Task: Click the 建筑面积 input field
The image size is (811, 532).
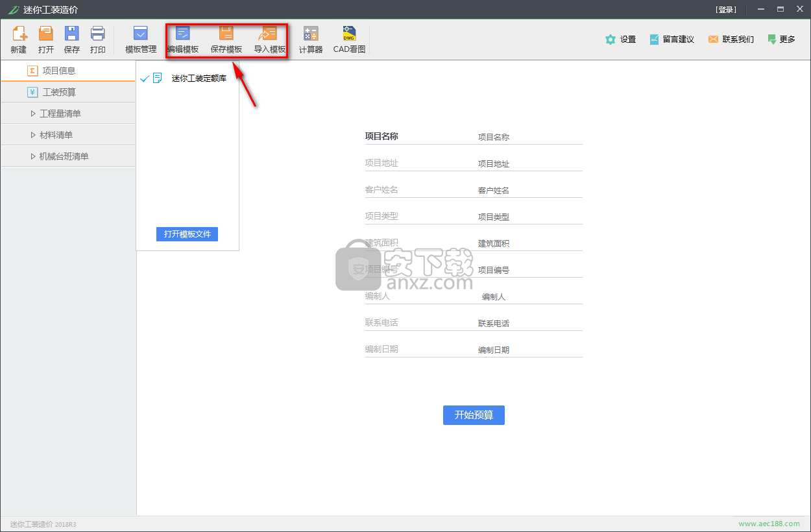Action: [529, 243]
